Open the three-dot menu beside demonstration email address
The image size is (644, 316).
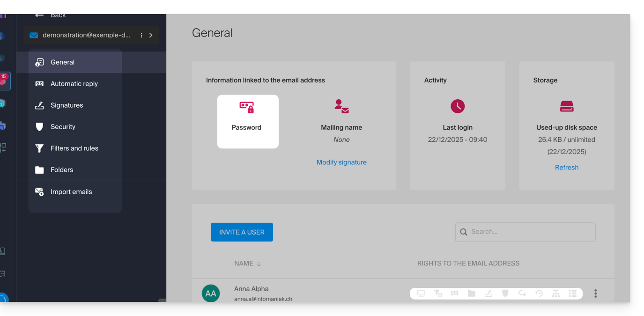tap(141, 35)
